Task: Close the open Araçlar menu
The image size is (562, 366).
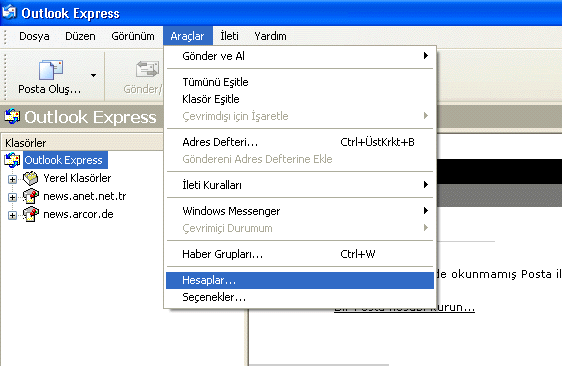Action: [x=187, y=36]
